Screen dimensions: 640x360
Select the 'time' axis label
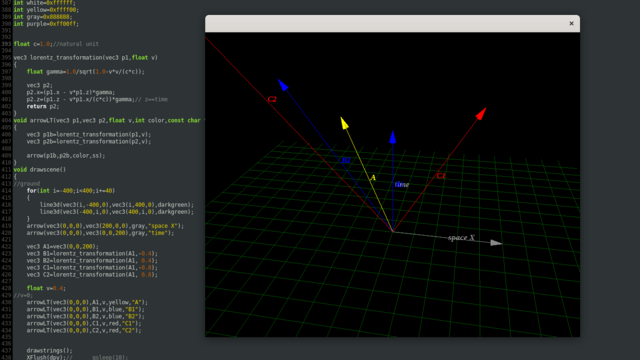(402, 184)
